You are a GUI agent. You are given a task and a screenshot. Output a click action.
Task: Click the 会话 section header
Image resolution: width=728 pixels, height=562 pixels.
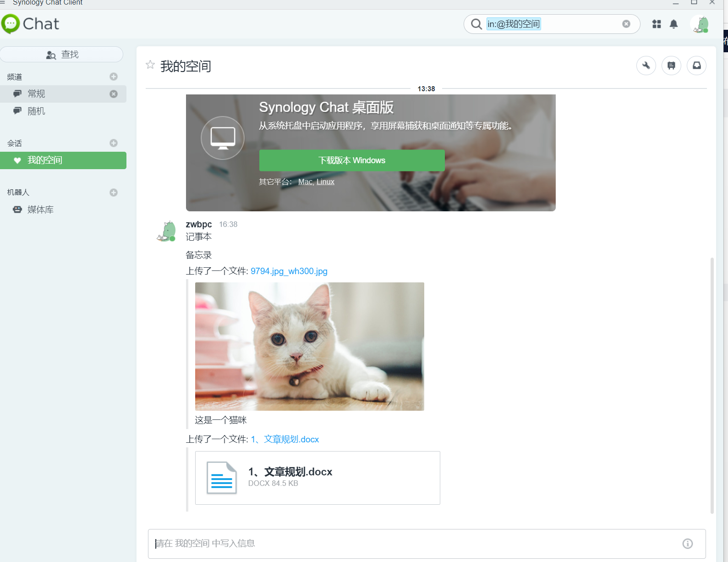[x=15, y=143]
